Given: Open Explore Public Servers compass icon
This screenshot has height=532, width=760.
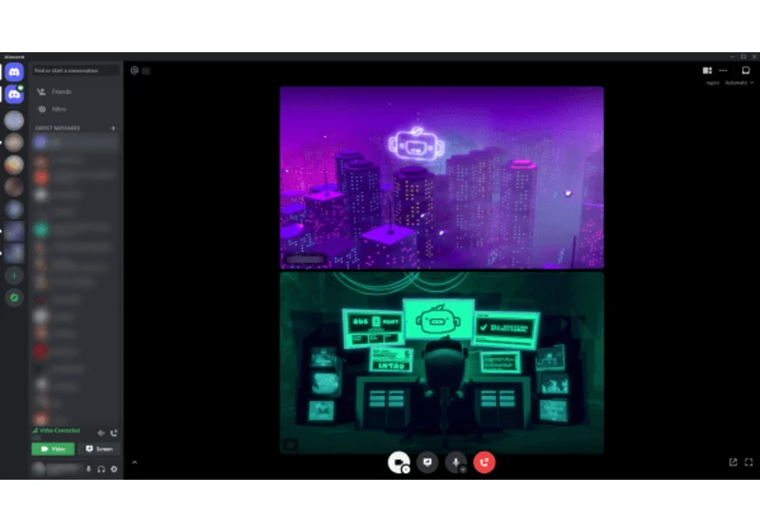Looking at the screenshot, I should [x=14, y=297].
